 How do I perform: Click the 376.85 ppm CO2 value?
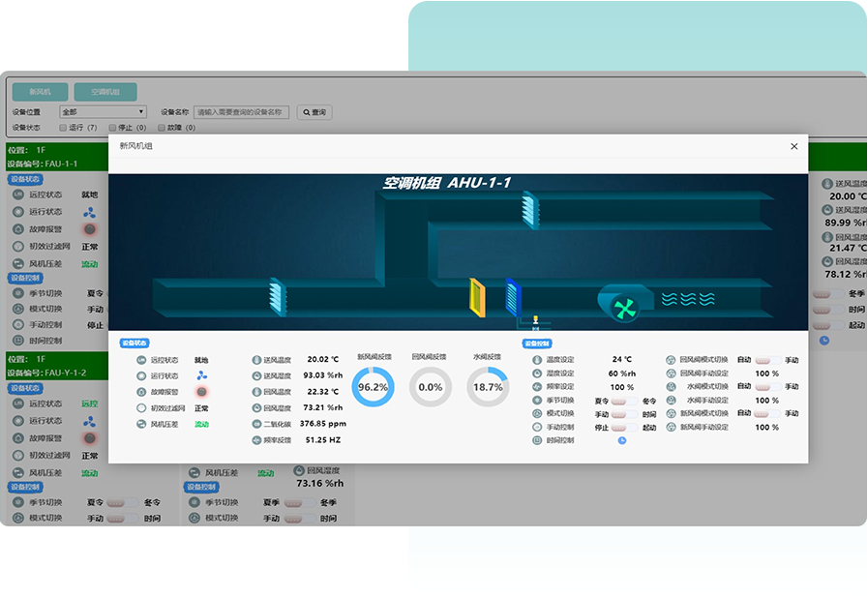323,424
